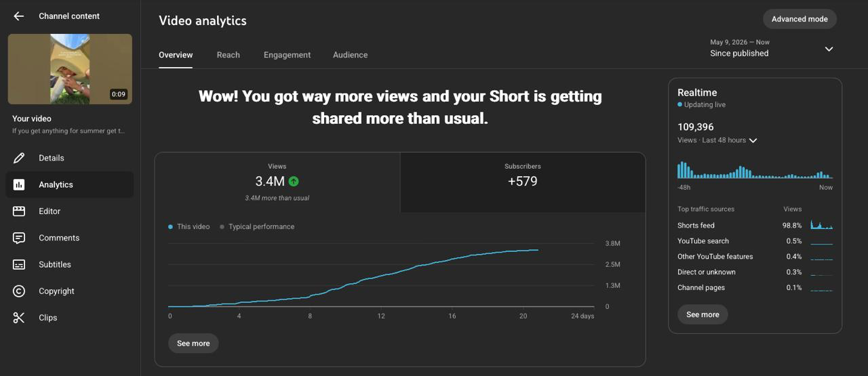Select the Views 3.4M metric card
Viewport: 868px width, 376px height.
pyautogui.click(x=277, y=183)
